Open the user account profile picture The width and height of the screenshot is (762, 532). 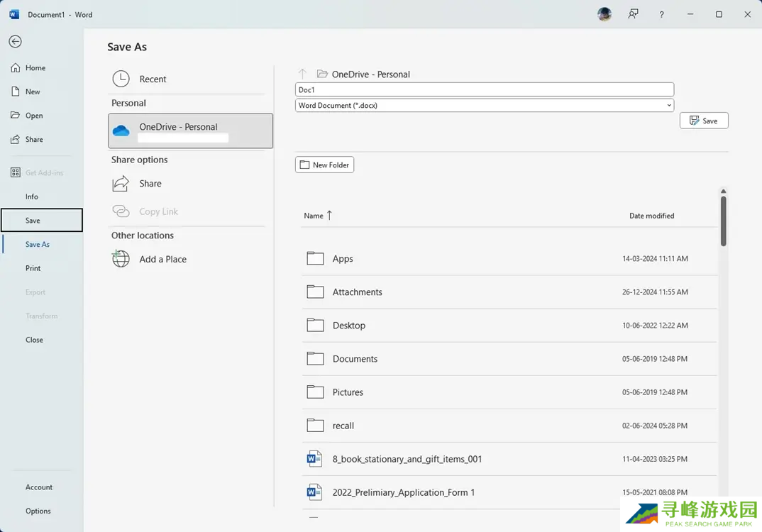pyautogui.click(x=604, y=14)
